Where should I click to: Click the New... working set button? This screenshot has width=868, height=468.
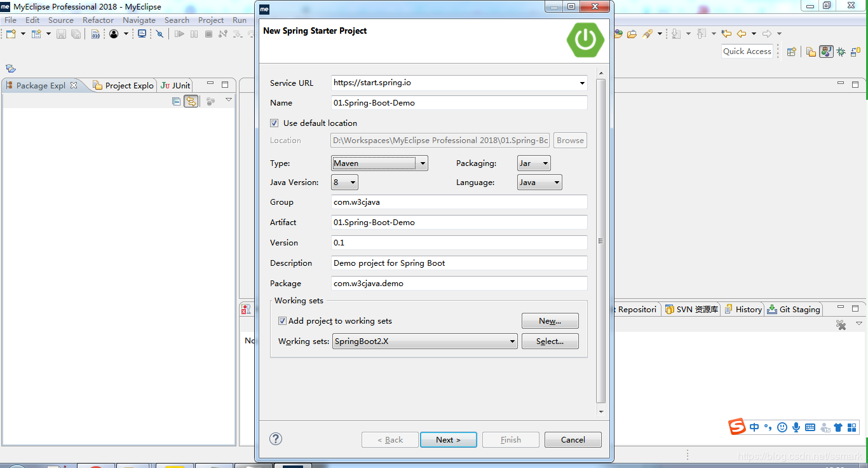click(x=550, y=321)
